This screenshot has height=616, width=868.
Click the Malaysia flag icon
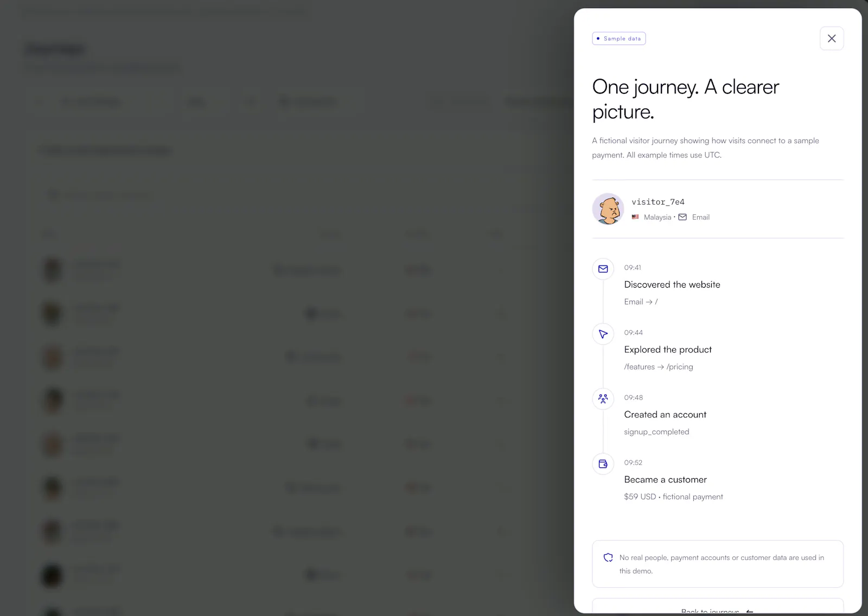(x=635, y=217)
